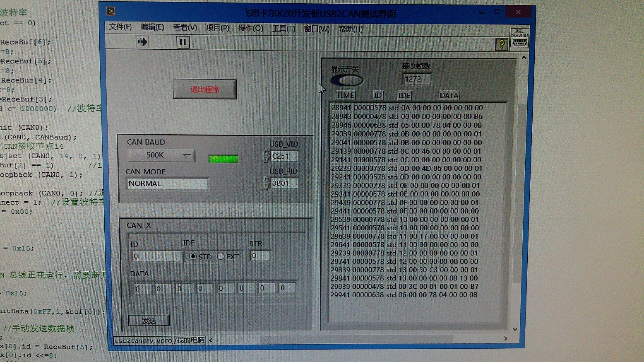The width and height of the screenshot is (644, 362).
Task: Click the fifth DATA byte field
Action: coord(226,288)
